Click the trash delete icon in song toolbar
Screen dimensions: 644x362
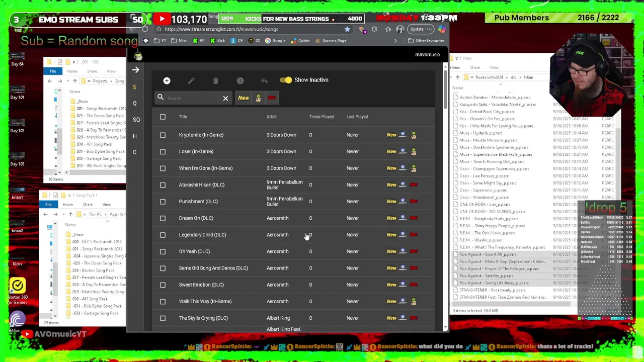pyautogui.click(x=215, y=80)
